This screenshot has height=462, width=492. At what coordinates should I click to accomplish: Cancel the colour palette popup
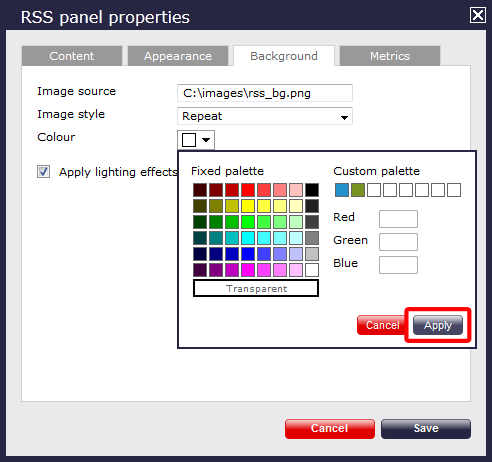(x=382, y=325)
